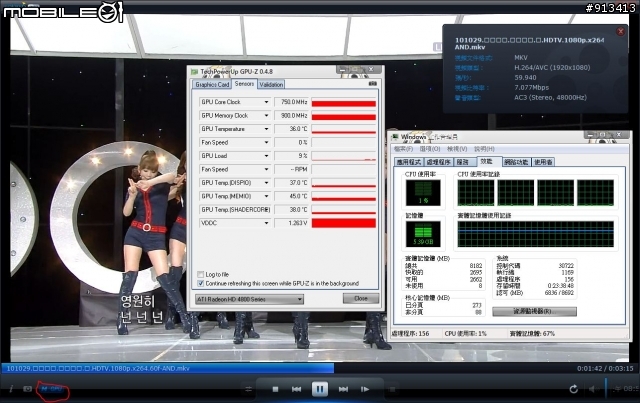640x403 pixels.
Task: Switch to the 使用者 tab
Action: (x=543, y=162)
